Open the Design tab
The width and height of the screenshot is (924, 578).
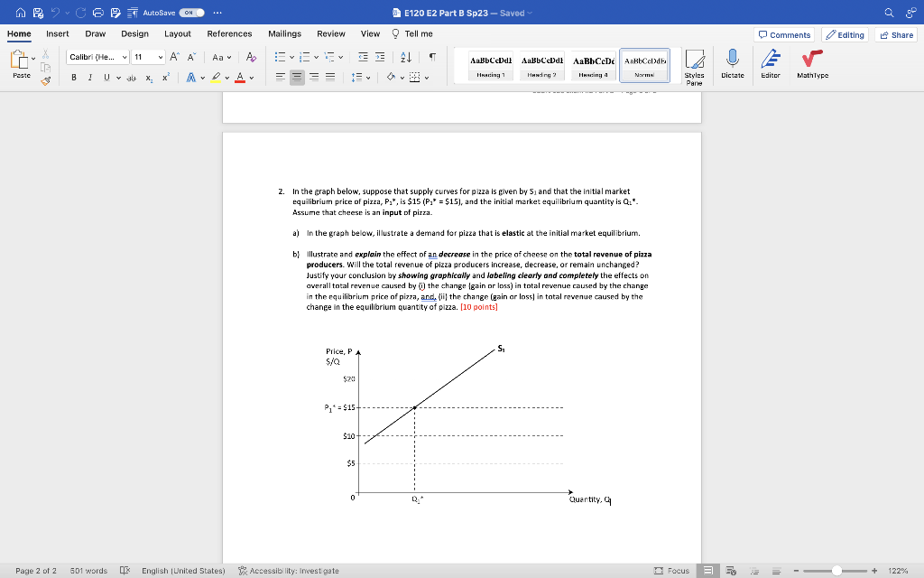(135, 33)
